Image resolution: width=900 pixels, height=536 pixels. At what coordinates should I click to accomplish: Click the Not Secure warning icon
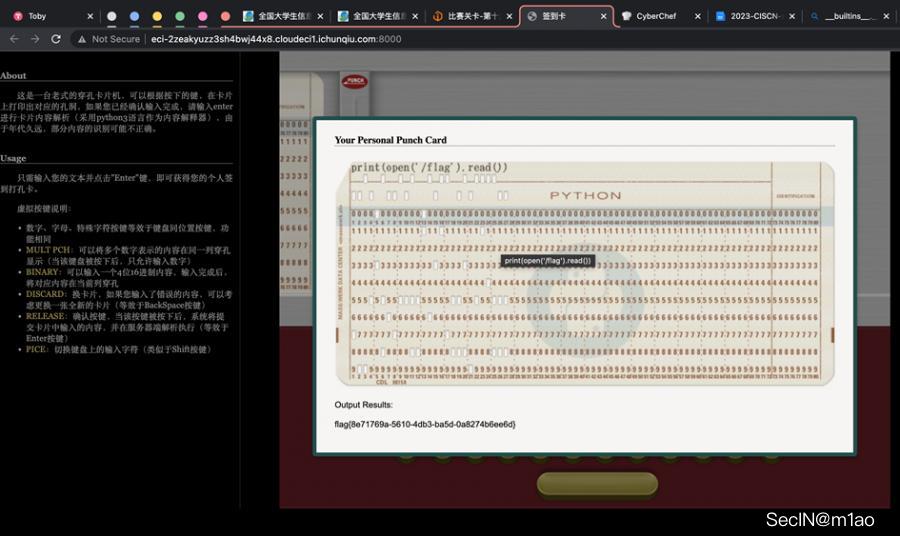coord(82,39)
